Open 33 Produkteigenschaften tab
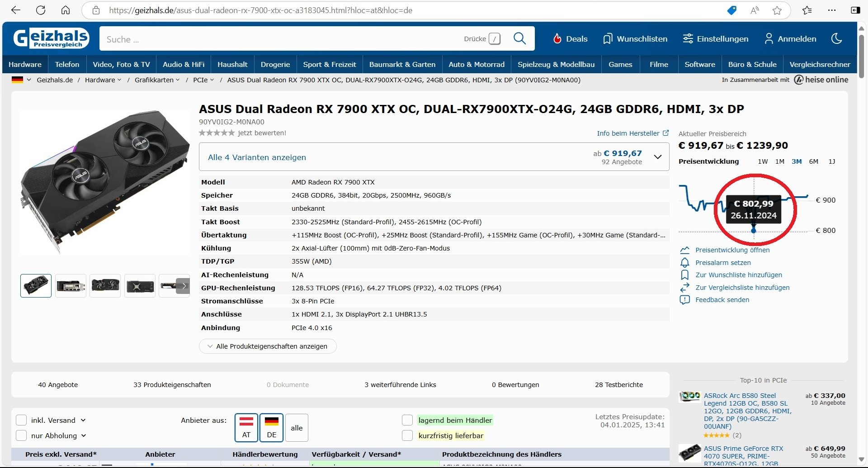868x468 pixels. coord(172,385)
